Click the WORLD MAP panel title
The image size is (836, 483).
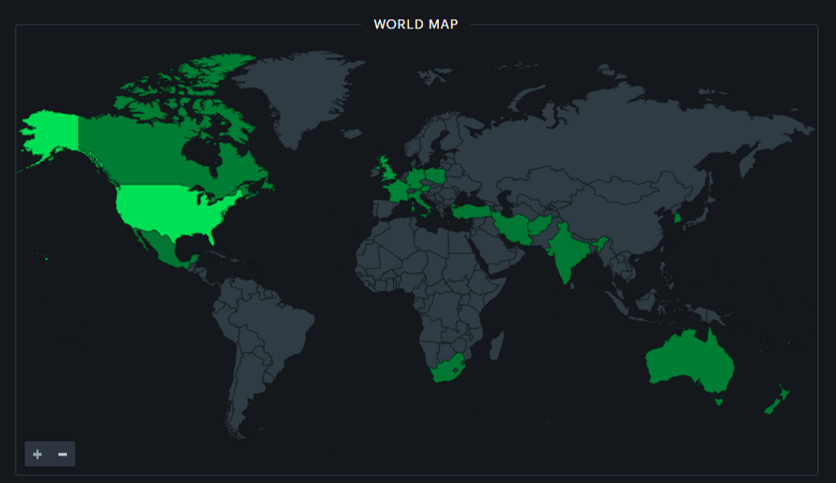tap(416, 24)
